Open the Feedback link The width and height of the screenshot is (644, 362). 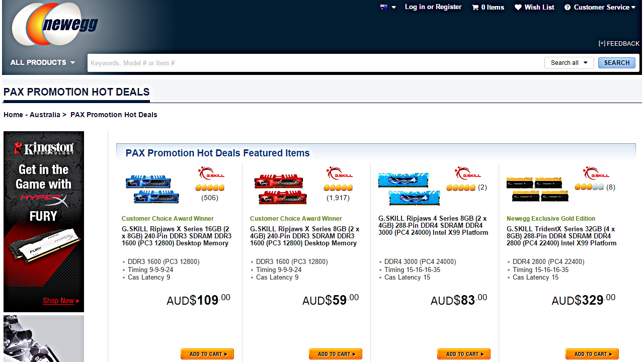point(619,44)
